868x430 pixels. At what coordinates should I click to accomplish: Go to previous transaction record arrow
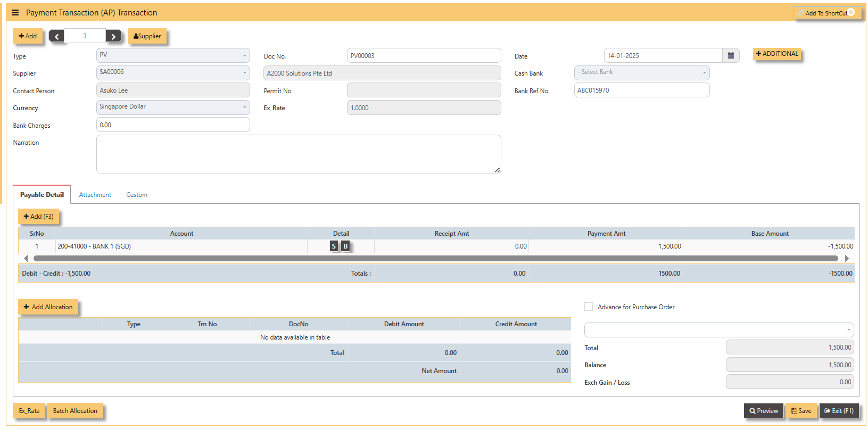[x=56, y=36]
